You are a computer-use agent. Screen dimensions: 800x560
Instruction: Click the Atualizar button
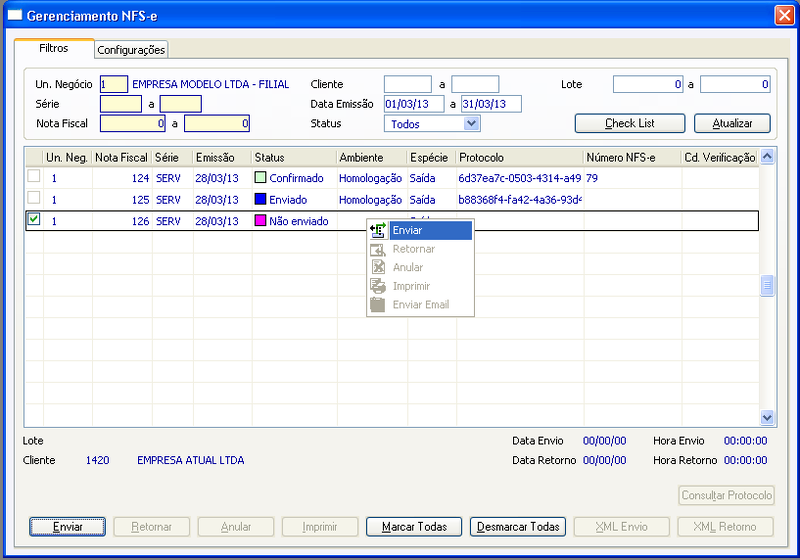pos(732,123)
